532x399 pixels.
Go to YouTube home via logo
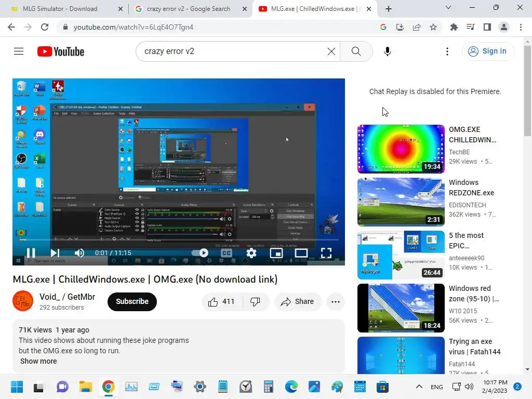pos(61,51)
